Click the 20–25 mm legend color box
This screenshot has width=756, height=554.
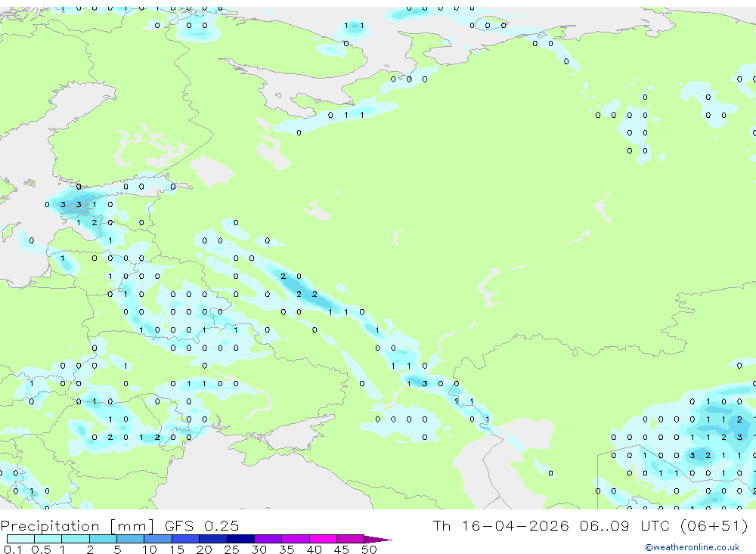[213, 539]
